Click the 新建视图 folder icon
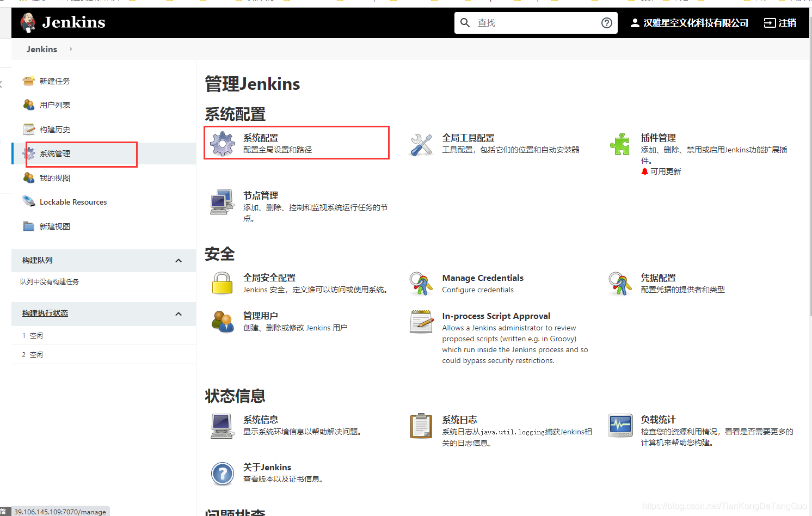This screenshot has width=812, height=516. pos(29,226)
